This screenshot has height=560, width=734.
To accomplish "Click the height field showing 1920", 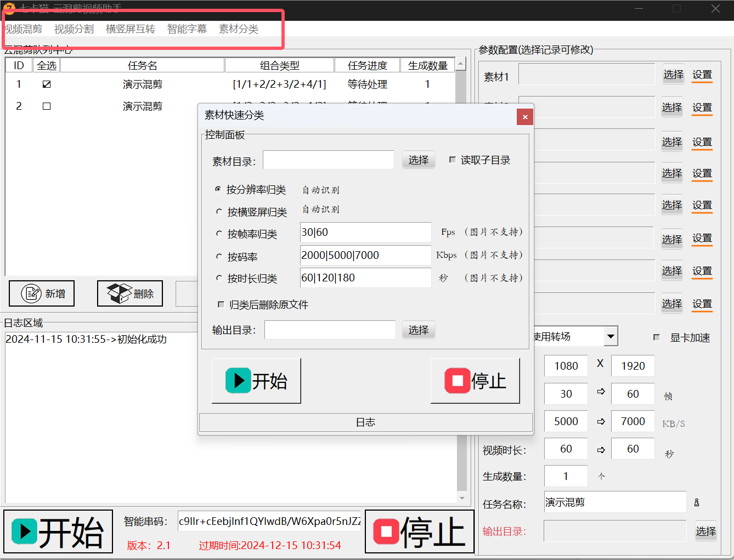I will point(633,366).
